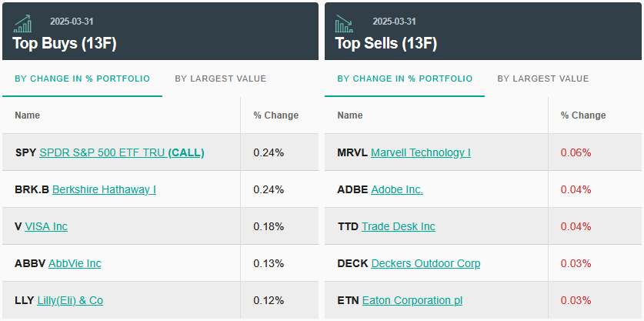
Task: Select Top Sells 'By Change in % Portfolio' tab
Action: click(x=405, y=79)
